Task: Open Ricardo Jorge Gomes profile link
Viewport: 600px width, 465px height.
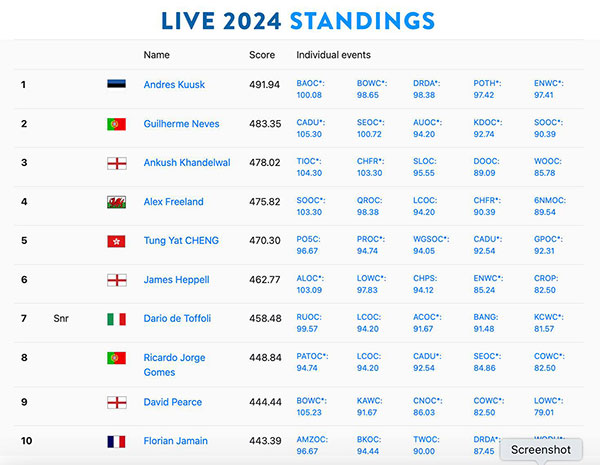Action: (174, 365)
